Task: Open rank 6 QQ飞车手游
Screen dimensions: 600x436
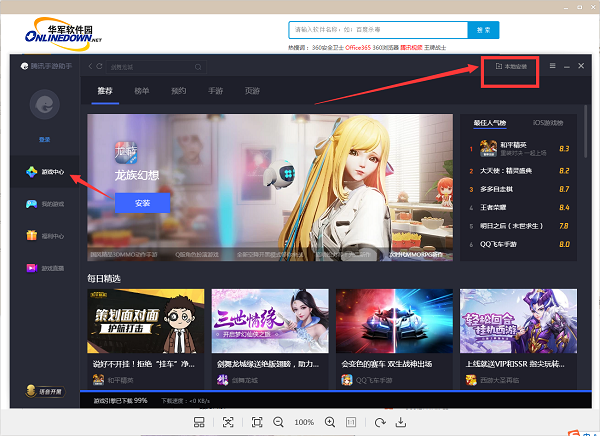Action: click(498, 244)
